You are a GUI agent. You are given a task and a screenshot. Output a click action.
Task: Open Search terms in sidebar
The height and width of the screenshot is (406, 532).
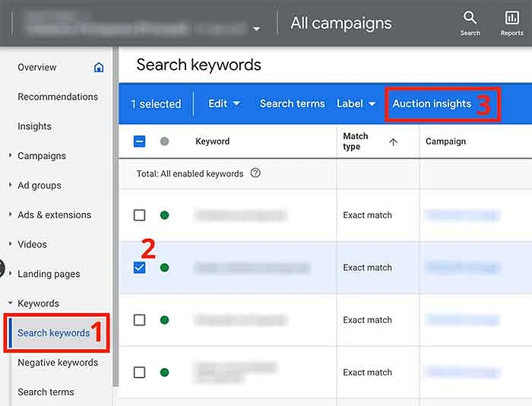coord(46,392)
